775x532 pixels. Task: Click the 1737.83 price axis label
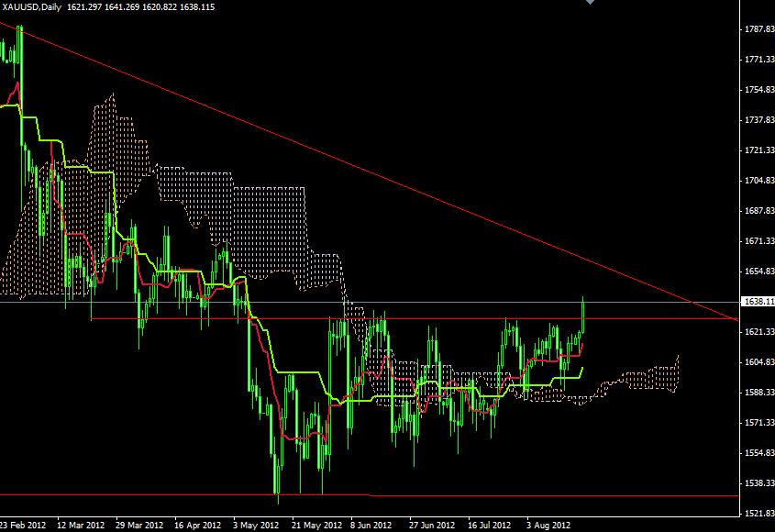(759, 119)
